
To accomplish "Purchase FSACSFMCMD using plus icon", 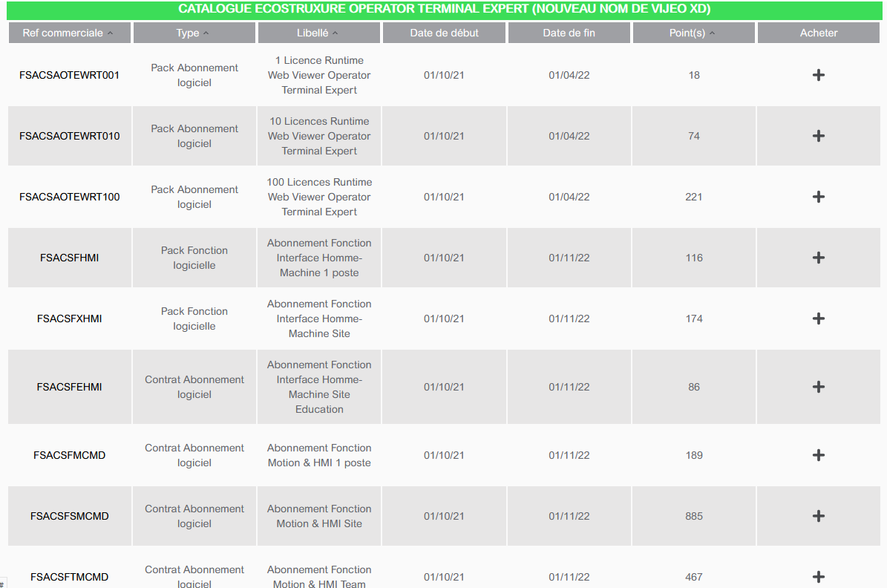I will [x=819, y=455].
